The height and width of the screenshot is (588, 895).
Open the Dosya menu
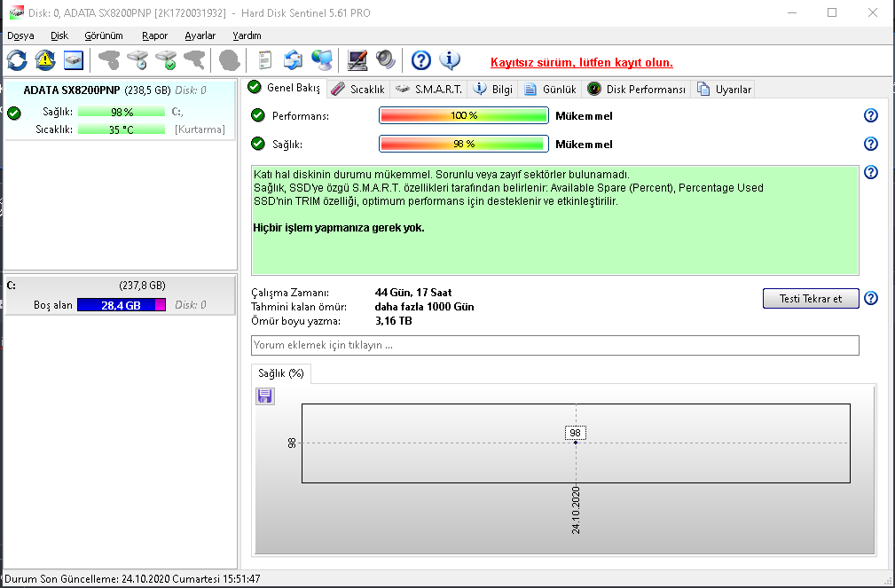coord(20,35)
